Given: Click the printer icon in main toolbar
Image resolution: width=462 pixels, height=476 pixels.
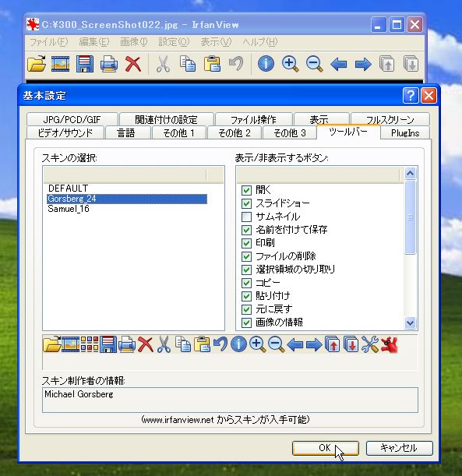Looking at the screenshot, I should coord(108,64).
